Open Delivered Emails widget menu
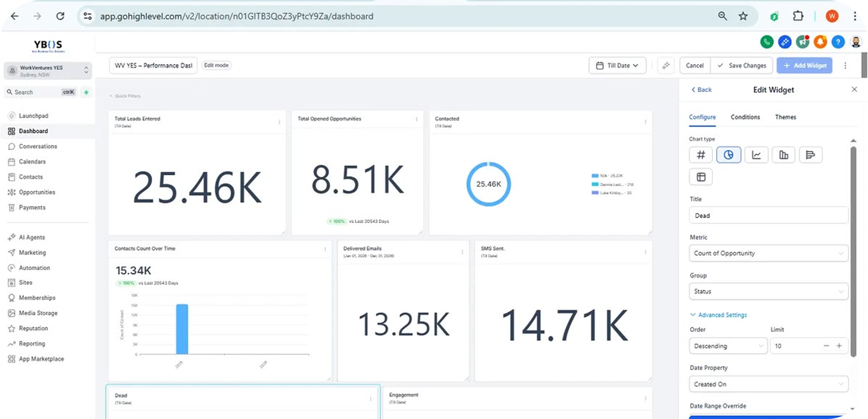Screen dimensions: 868x419 (462, 252)
